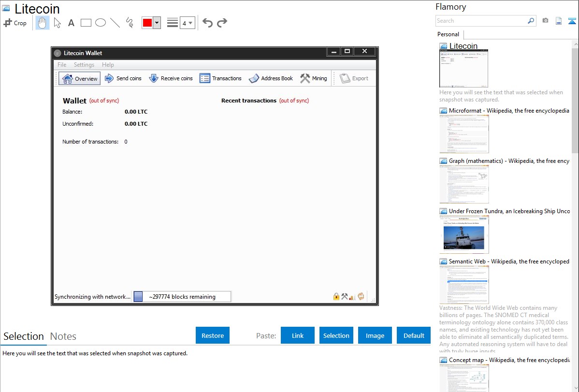Click the red color swatch

coord(147,23)
